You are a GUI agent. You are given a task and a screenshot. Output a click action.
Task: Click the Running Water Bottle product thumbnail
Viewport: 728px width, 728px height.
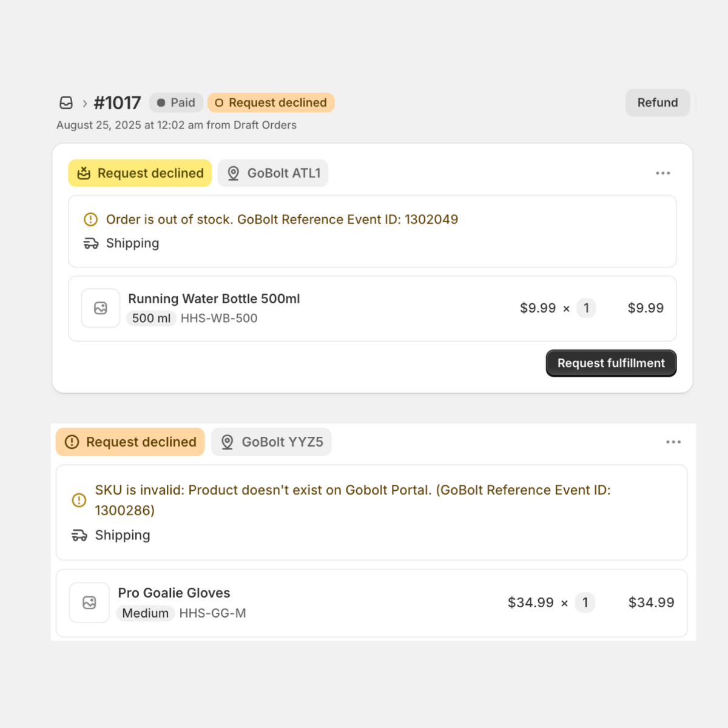pyautogui.click(x=101, y=308)
